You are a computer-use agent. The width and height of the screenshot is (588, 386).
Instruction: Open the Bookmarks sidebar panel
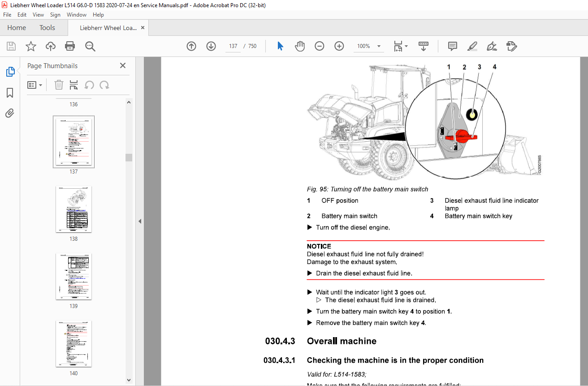click(x=10, y=93)
